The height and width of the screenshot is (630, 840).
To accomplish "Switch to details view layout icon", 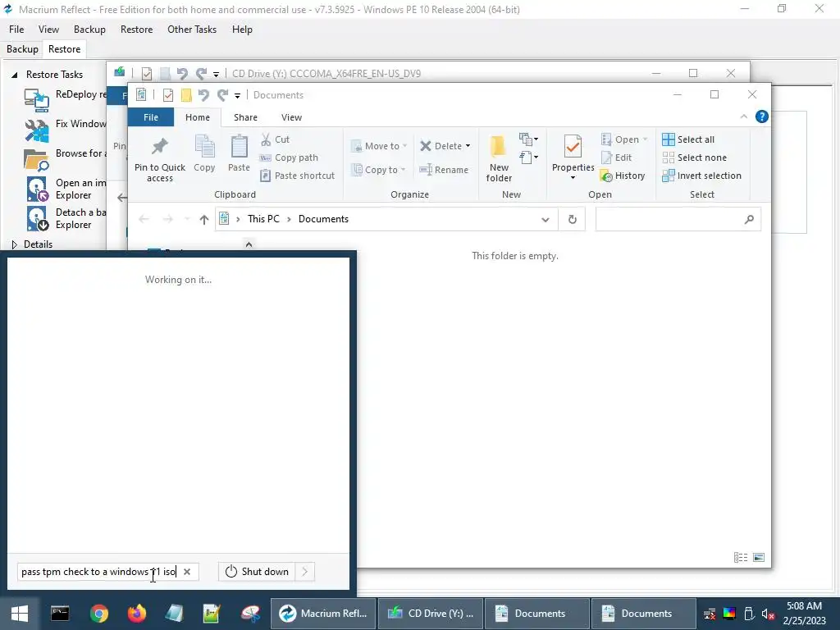I will click(741, 558).
